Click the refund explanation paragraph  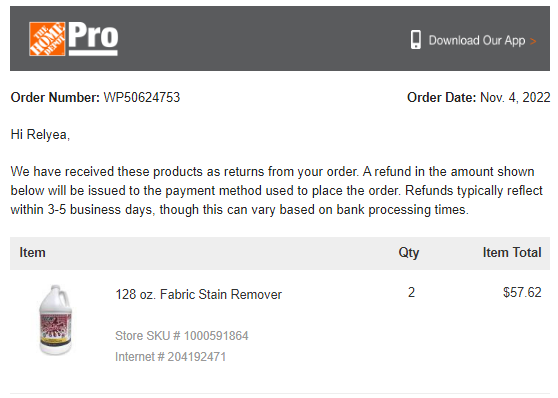(276, 190)
